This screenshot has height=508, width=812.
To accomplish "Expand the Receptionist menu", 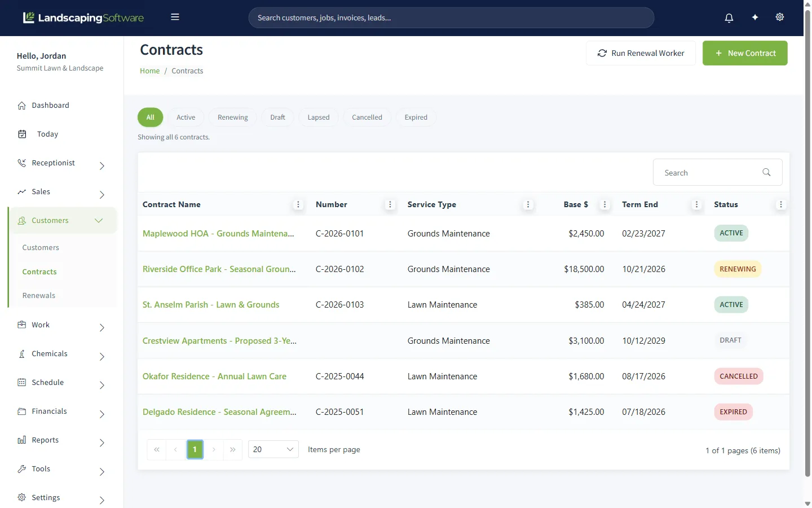I will (62, 163).
